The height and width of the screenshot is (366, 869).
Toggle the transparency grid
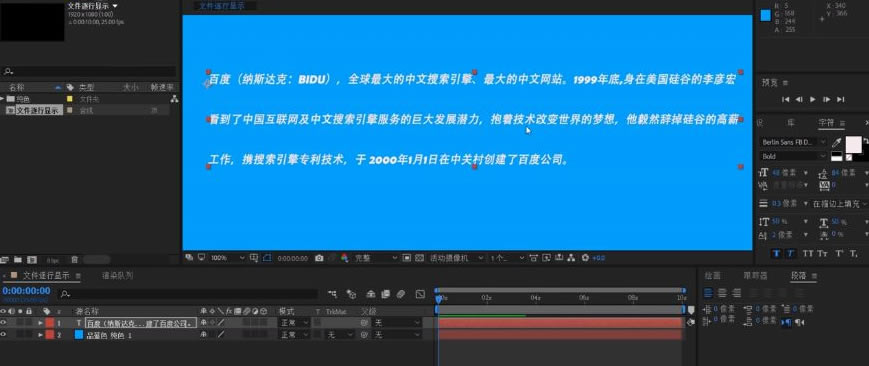(x=419, y=258)
